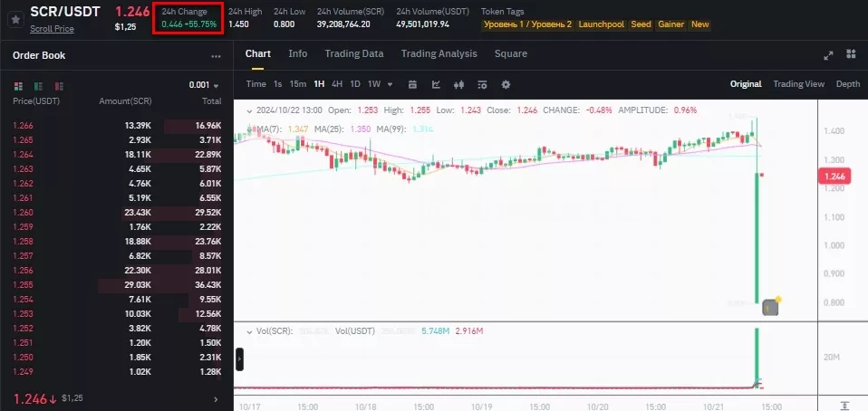Open chart settings gear

coord(506,84)
